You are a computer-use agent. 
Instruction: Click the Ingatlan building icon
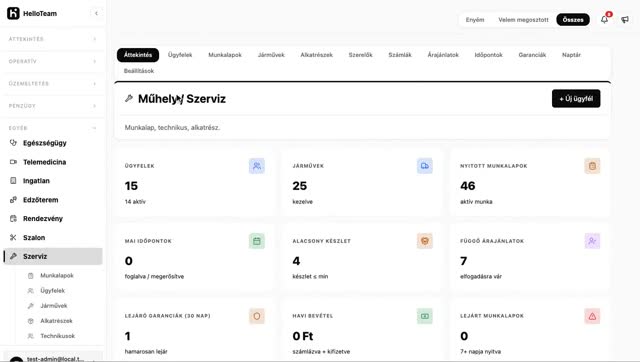pos(13,180)
